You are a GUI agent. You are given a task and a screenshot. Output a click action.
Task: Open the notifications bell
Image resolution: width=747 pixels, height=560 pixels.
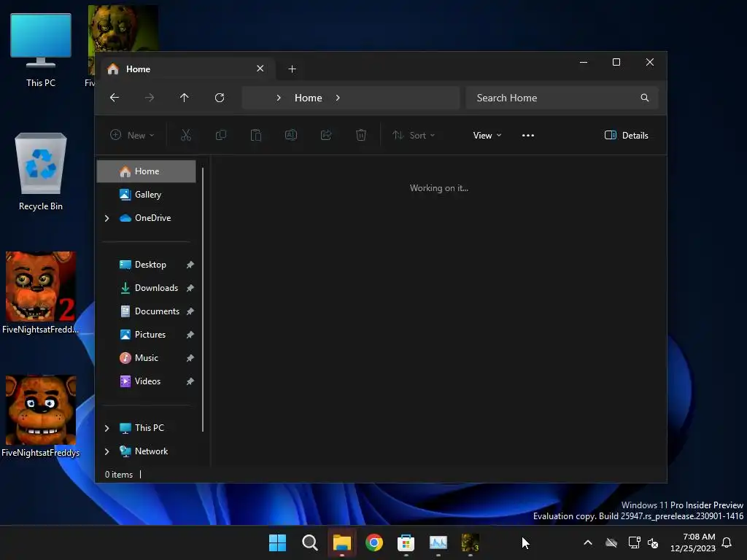pyautogui.click(x=727, y=542)
